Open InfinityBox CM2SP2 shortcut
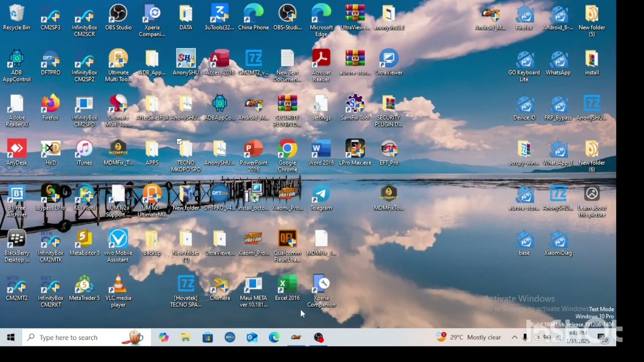 click(x=85, y=66)
